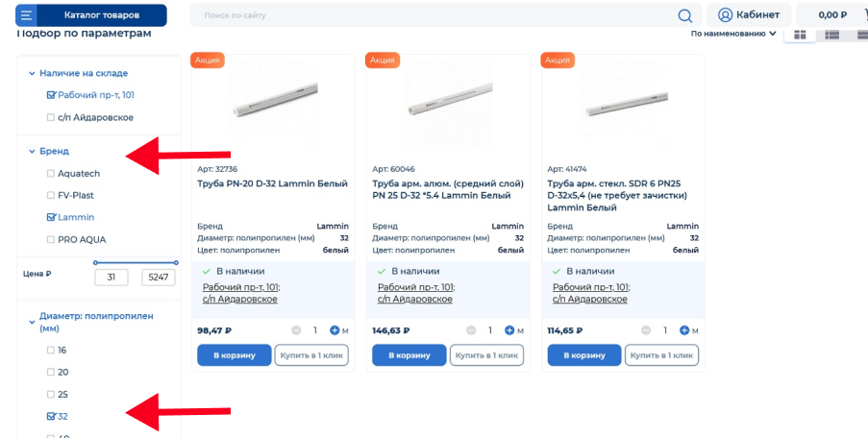Switch to list view icon
This screenshot has width=868, height=438.
pyautogui.click(x=832, y=35)
